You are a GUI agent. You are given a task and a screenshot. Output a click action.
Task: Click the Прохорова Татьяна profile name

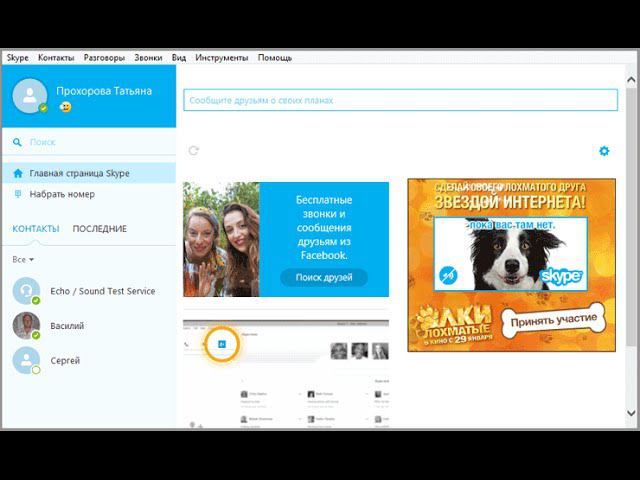pos(104,91)
